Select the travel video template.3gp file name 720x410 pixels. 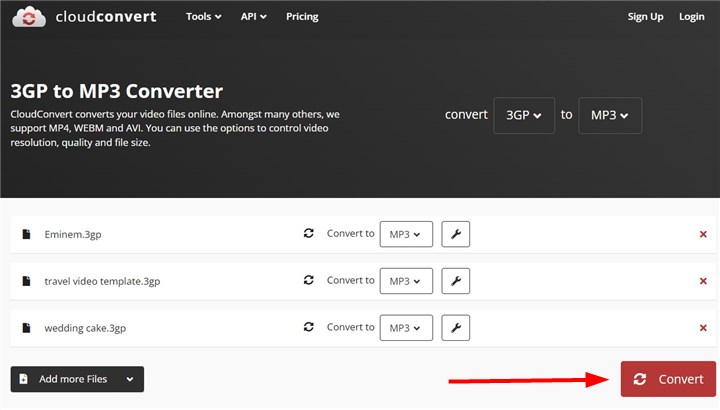pyautogui.click(x=102, y=281)
